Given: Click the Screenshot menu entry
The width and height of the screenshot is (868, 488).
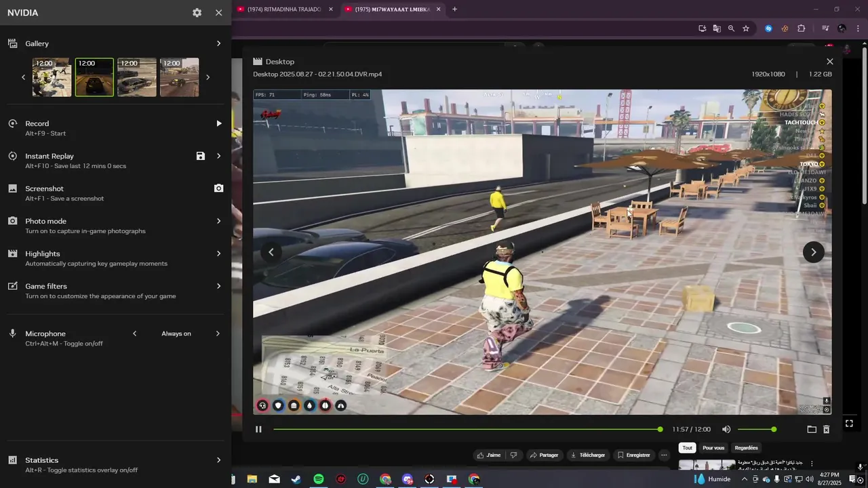Looking at the screenshot, I should pos(44,188).
